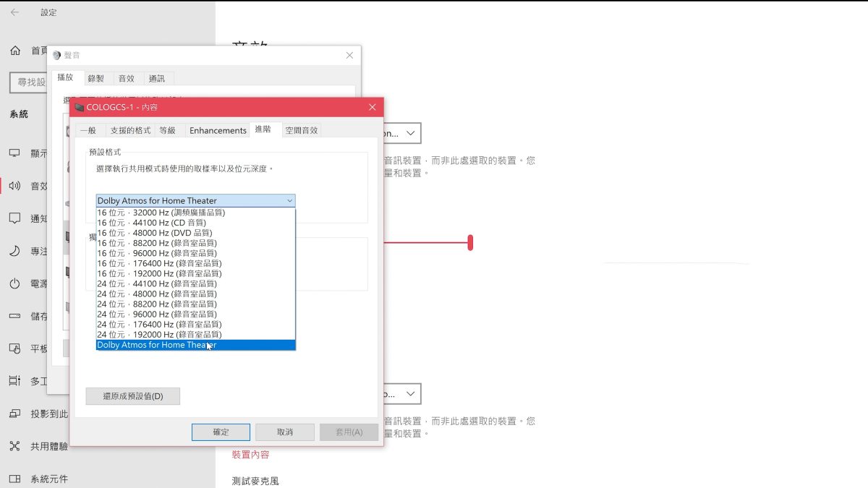Image resolution: width=868 pixels, height=488 pixels.
Task: Choose 24 位元 · 44100 Hz option
Action: (195, 283)
